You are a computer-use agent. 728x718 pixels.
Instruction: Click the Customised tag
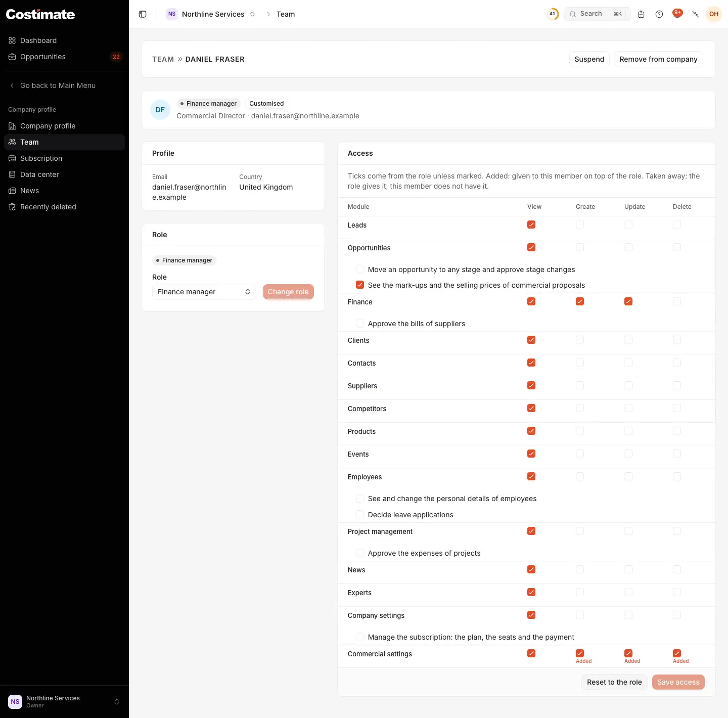click(x=266, y=104)
